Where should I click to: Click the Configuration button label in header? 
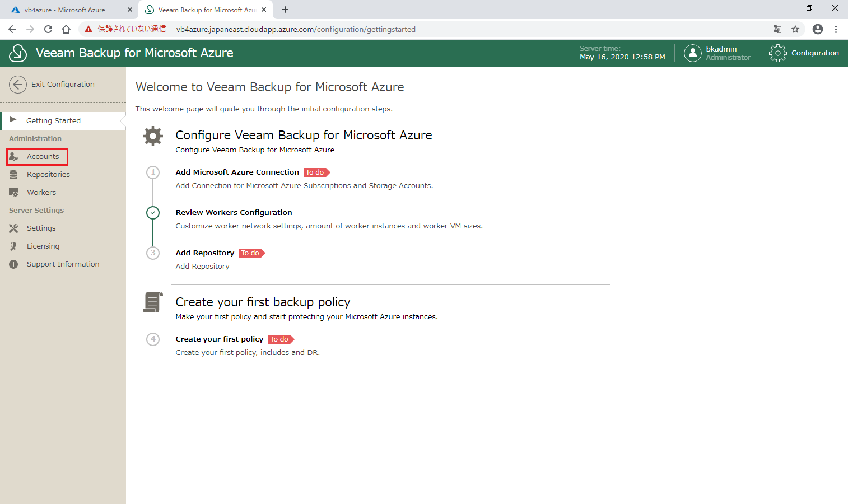815,53
